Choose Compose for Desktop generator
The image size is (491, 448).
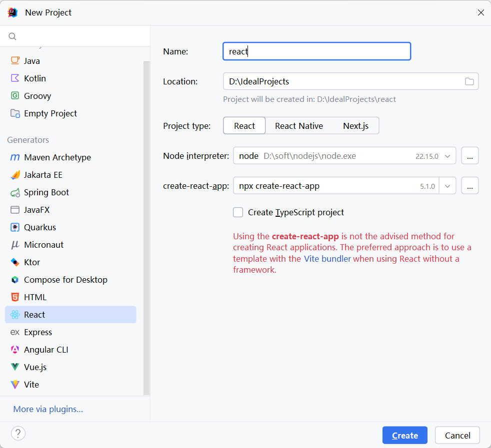[x=71, y=280]
